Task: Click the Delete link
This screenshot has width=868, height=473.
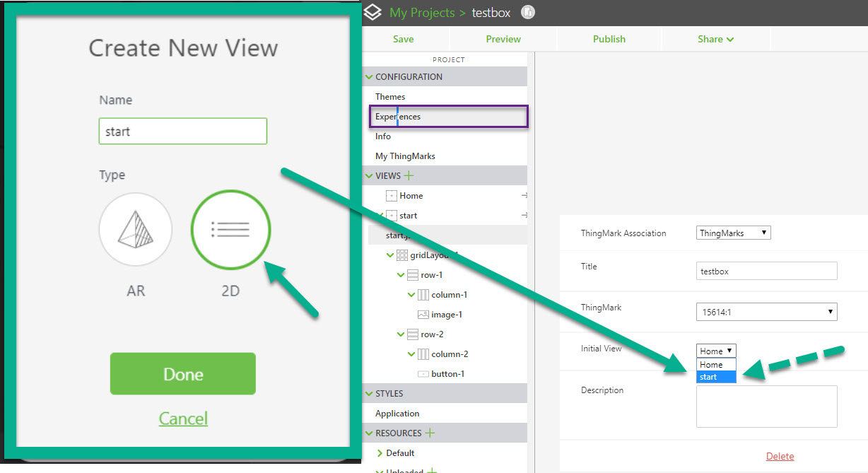Action: point(780,456)
